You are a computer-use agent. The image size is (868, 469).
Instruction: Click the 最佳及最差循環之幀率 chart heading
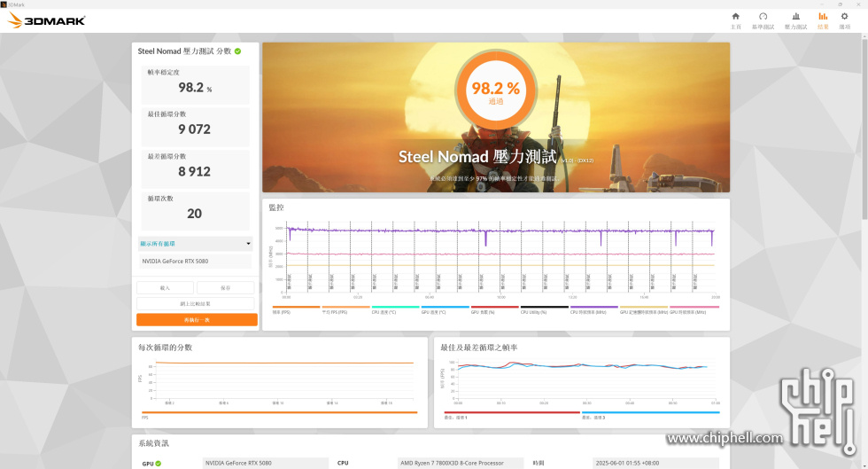pos(479,348)
